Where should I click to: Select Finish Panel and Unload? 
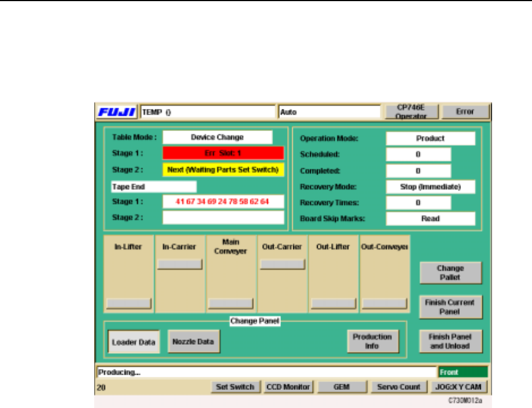tap(450, 341)
